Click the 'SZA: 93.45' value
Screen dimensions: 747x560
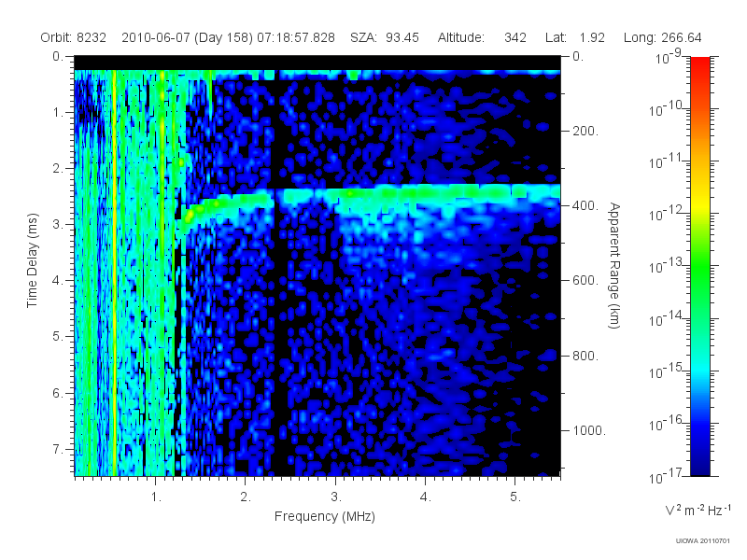tap(385, 37)
